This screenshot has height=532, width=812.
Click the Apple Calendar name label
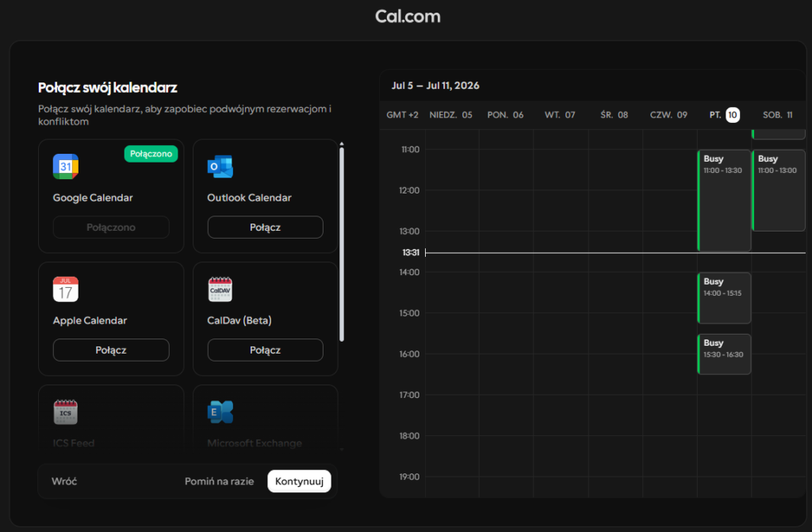pyautogui.click(x=90, y=320)
